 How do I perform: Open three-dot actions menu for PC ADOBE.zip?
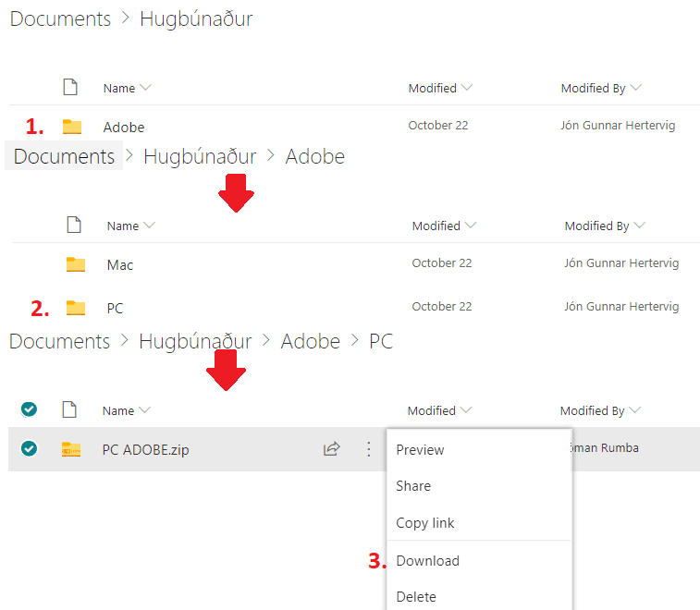(368, 449)
